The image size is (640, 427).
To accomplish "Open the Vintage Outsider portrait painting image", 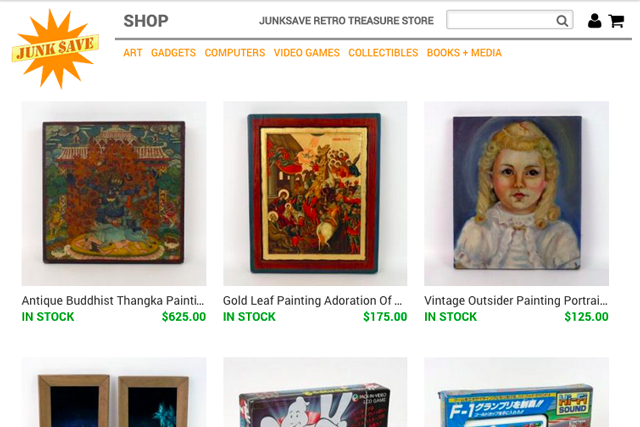I will point(516,193).
